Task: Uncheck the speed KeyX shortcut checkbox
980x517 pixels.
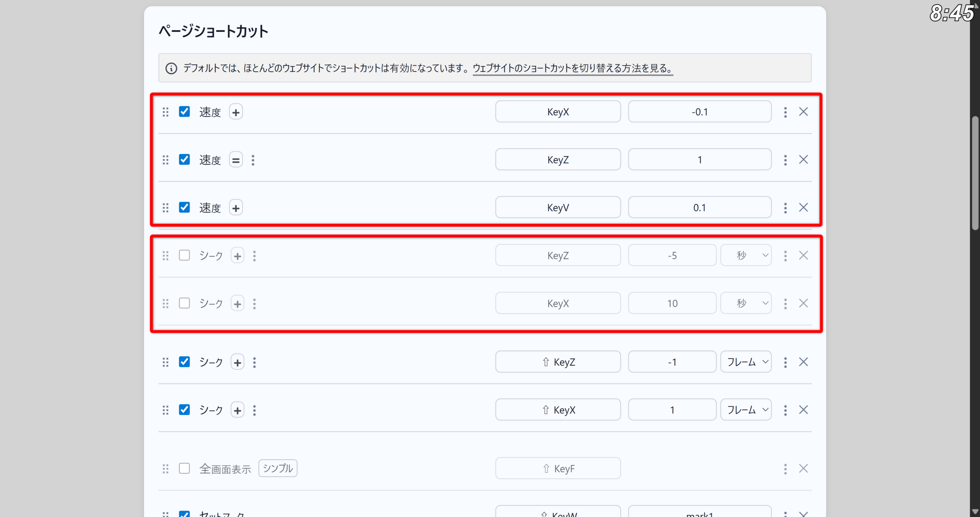Action: coord(185,112)
